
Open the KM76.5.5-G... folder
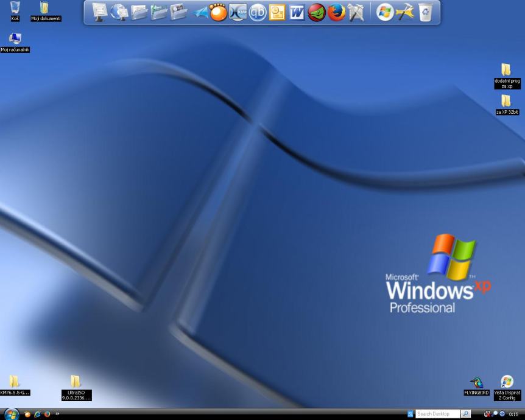15,385
